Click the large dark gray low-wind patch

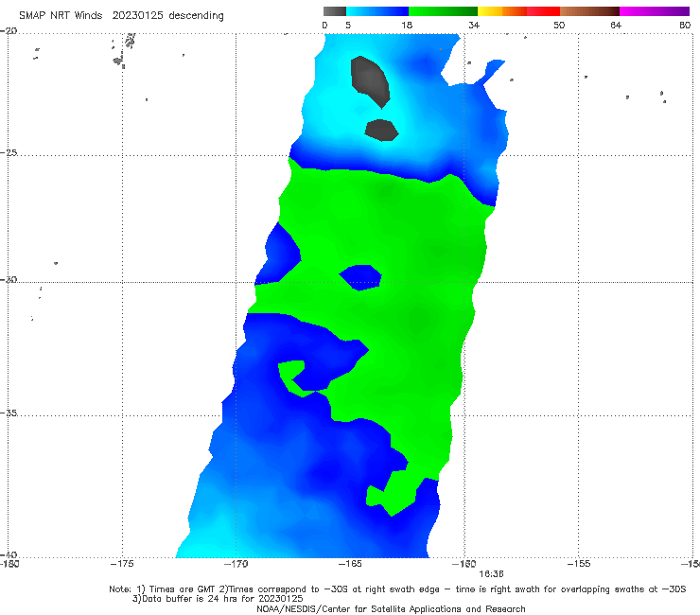(x=370, y=80)
